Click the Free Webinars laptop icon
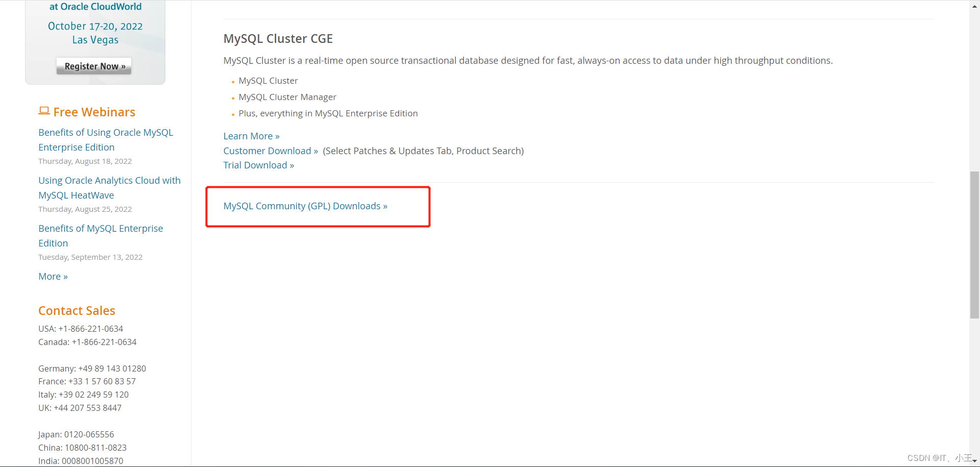The height and width of the screenshot is (467, 980). (44, 111)
